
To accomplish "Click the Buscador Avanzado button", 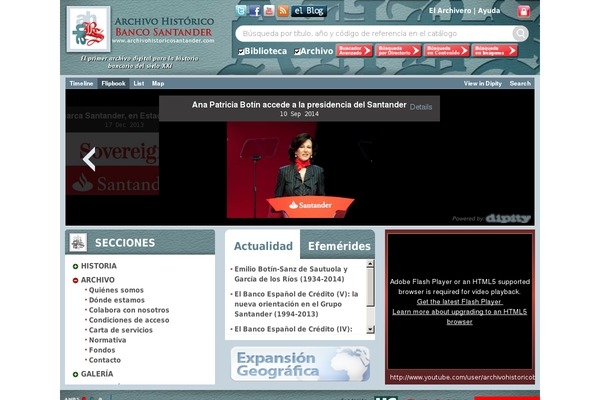I will (x=354, y=51).
